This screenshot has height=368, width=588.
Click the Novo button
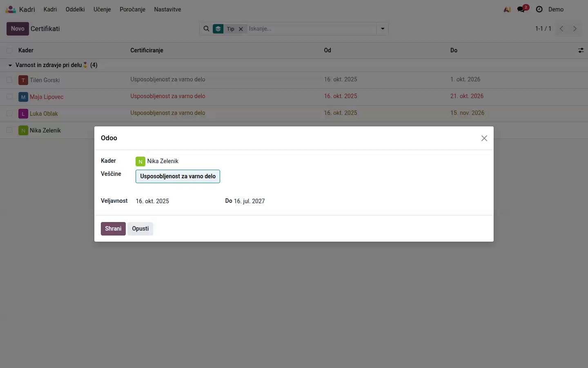pyautogui.click(x=18, y=29)
